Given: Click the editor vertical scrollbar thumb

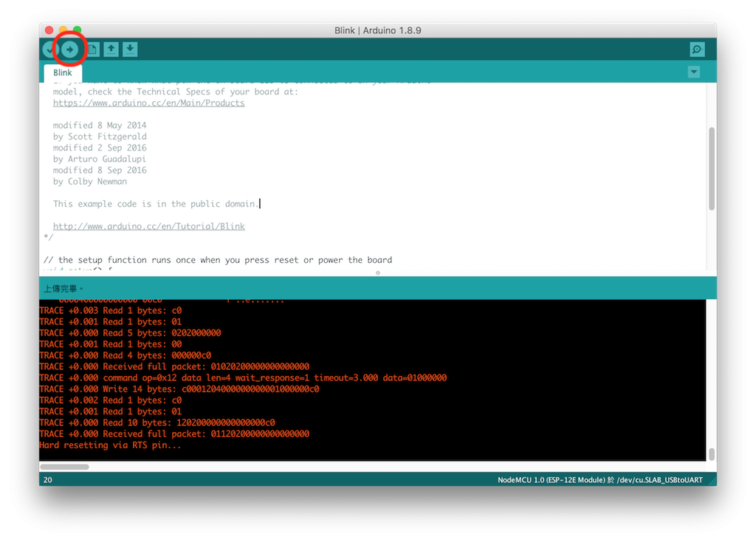Looking at the screenshot, I should [711, 168].
